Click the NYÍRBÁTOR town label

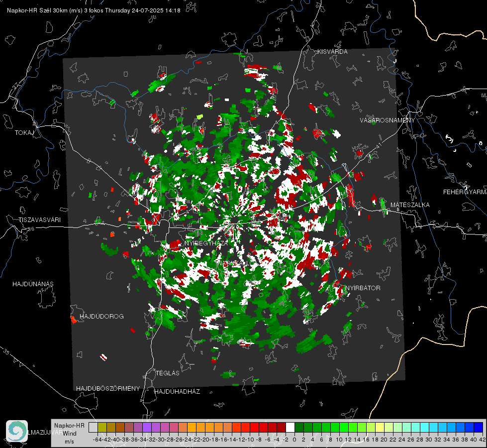pos(363,288)
